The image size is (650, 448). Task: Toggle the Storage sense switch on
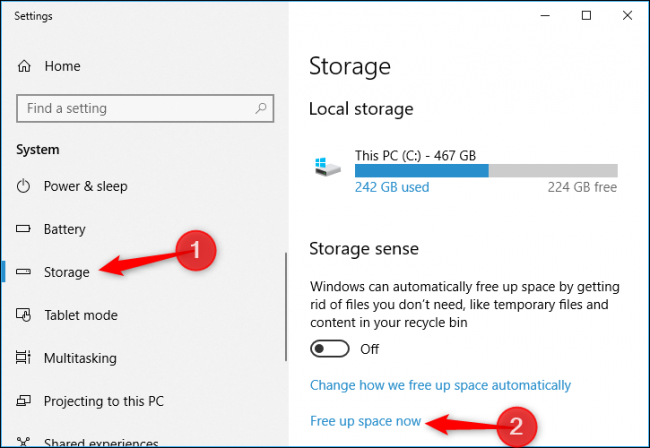coord(330,349)
